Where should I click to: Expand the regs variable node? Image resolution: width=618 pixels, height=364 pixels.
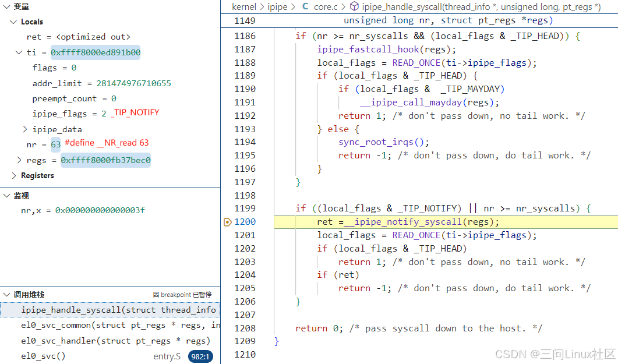[x=19, y=160]
